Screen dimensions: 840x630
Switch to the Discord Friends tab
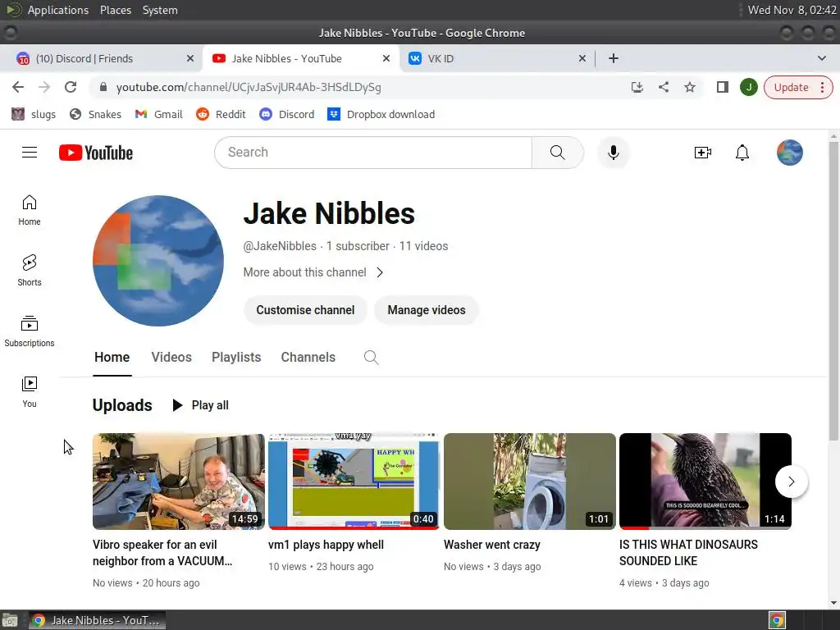(101, 58)
